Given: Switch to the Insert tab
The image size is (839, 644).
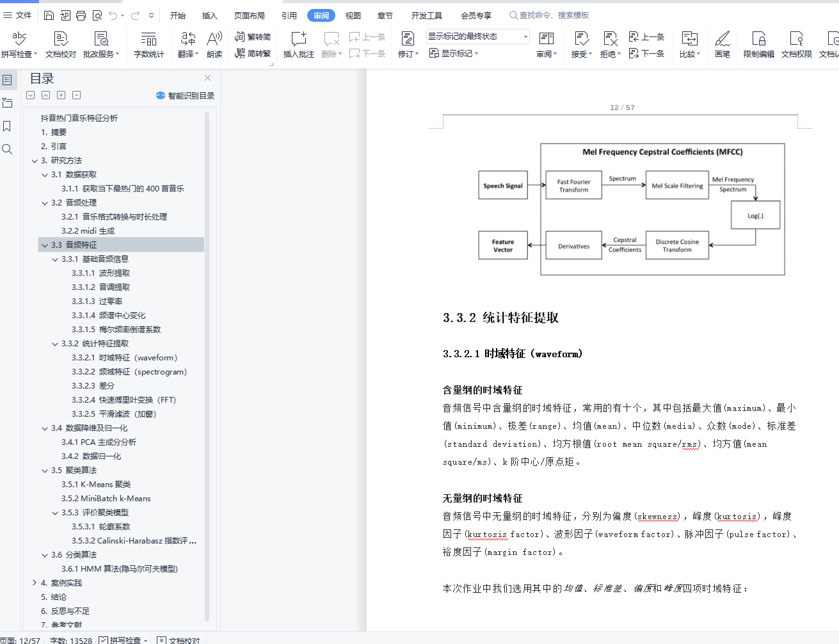Looking at the screenshot, I should pyautogui.click(x=210, y=15).
